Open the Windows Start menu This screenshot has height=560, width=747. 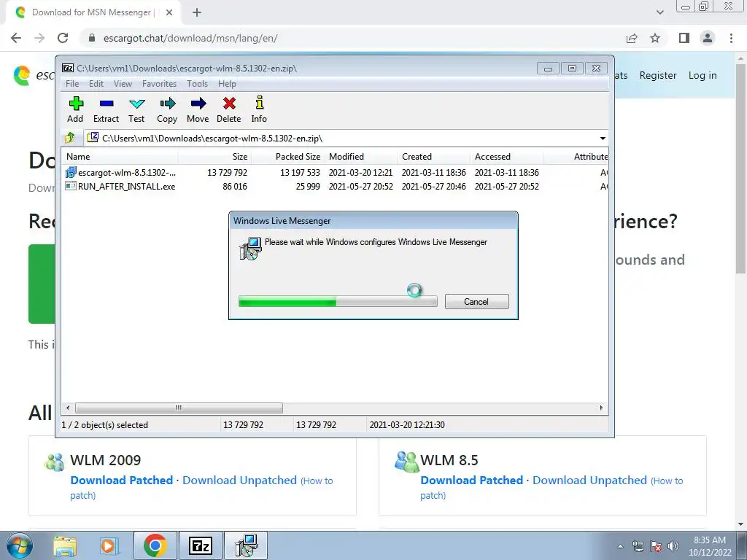click(x=20, y=545)
